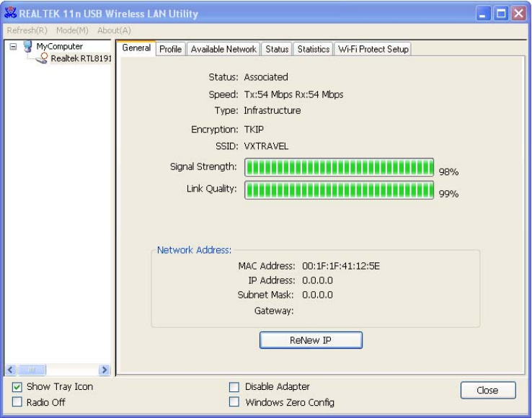Click the Link Quality progress bar
This screenshot has height=418, width=532.
click(340, 190)
